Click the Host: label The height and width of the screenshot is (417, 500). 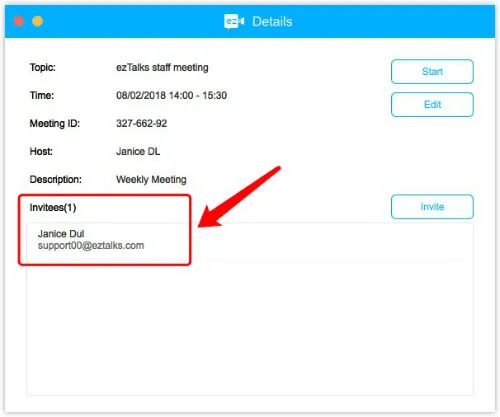pos(41,152)
